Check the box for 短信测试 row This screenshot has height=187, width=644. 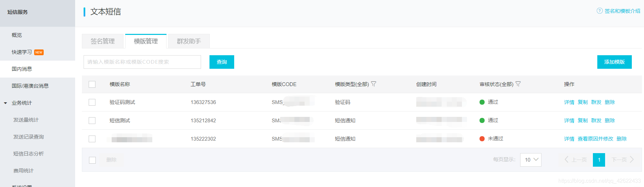[92, 121]
